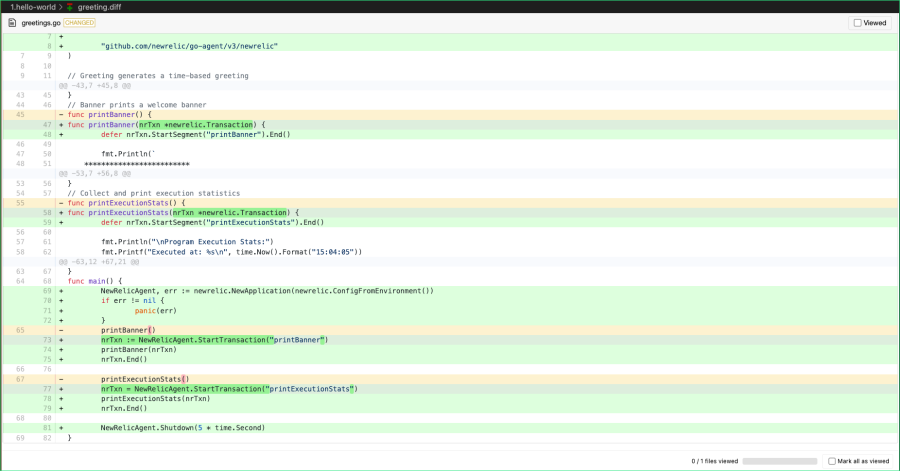Toggle the Mark all as viewed checkbox
Image resolution: width=900 pixels, height=471 pixels.
832,461
